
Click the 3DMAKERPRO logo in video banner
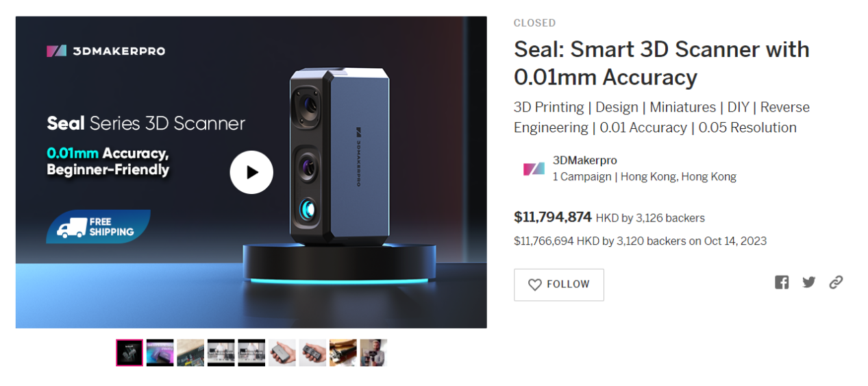tap(106, 51)
